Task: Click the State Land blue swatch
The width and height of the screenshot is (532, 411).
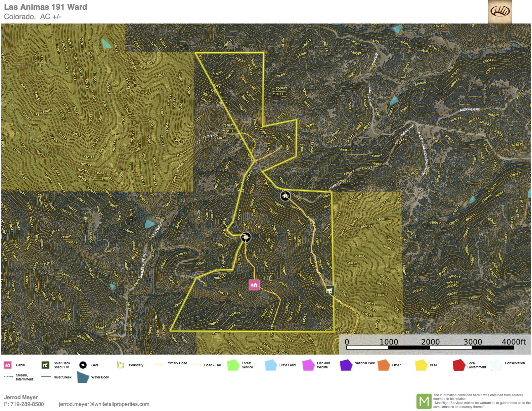Action: coord(270,365)
